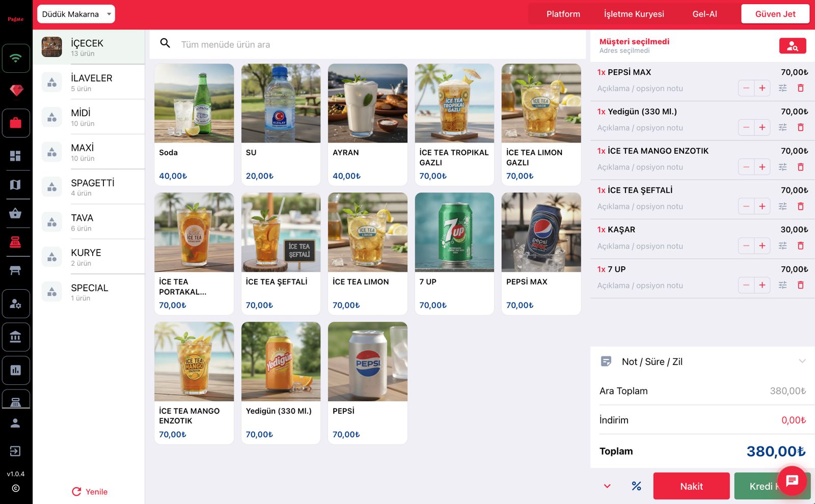Click the menu product search field
815x504 pixels.
coord(368,44)
